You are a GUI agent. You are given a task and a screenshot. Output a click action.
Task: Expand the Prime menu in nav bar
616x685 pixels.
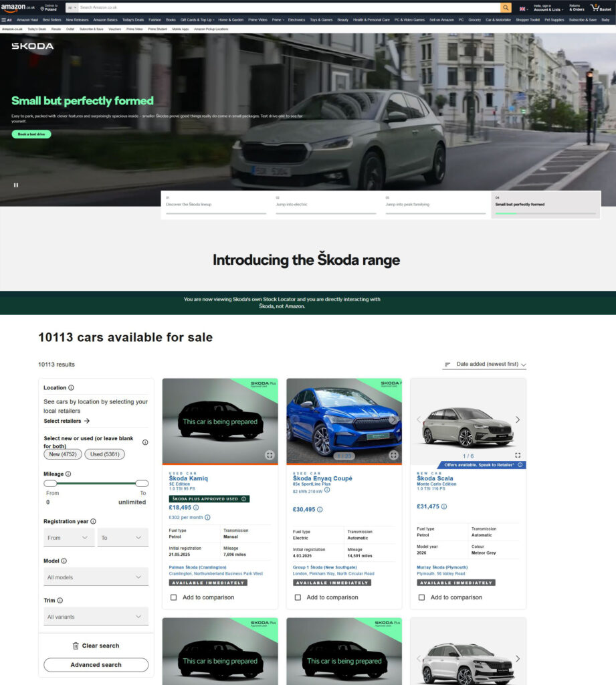(x=278, y=19)
